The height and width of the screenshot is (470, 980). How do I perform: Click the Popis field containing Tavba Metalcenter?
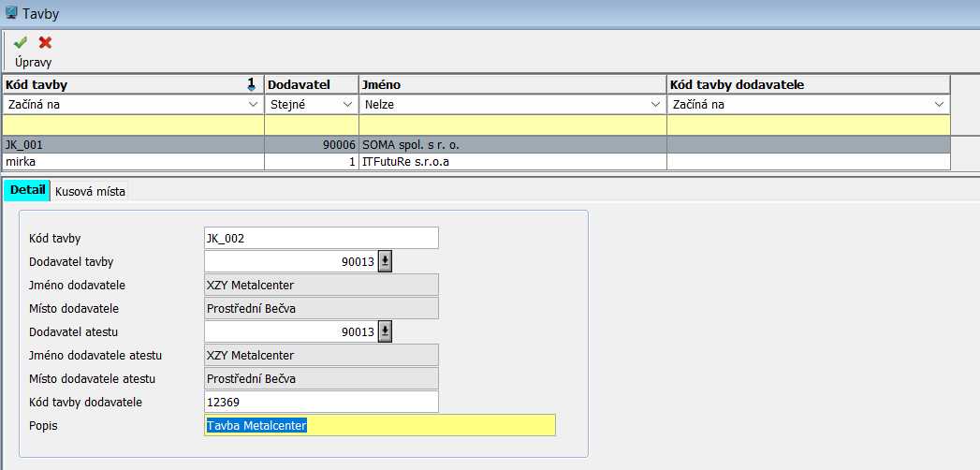[379, 426]
